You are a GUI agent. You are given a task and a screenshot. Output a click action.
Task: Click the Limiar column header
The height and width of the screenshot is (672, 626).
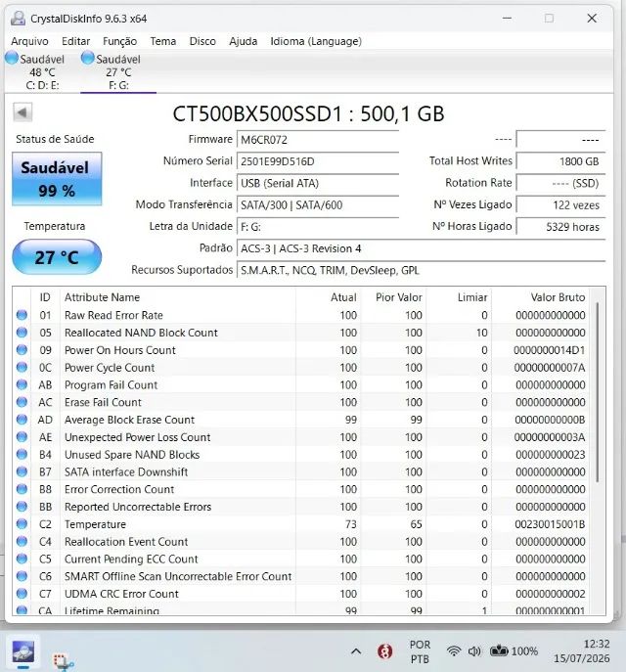click(459, 297)
